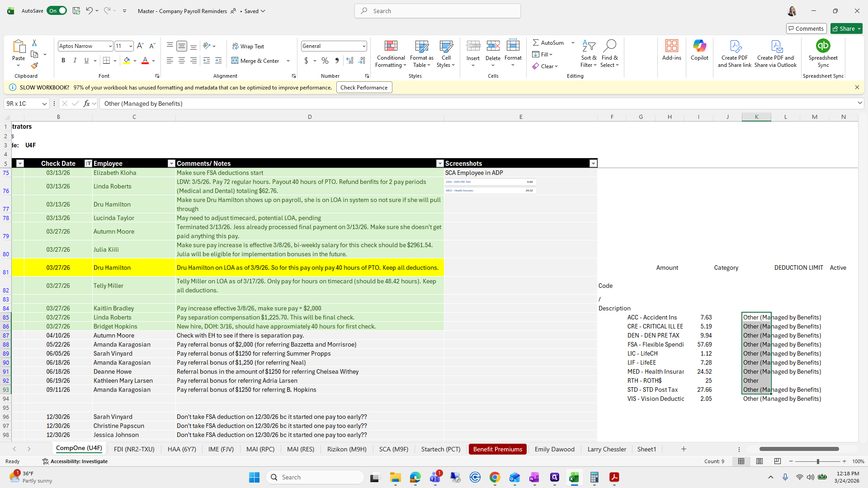This screenshot has height=488, width=868.
Task: Click the Share button
Action: [x=844, y=28]
